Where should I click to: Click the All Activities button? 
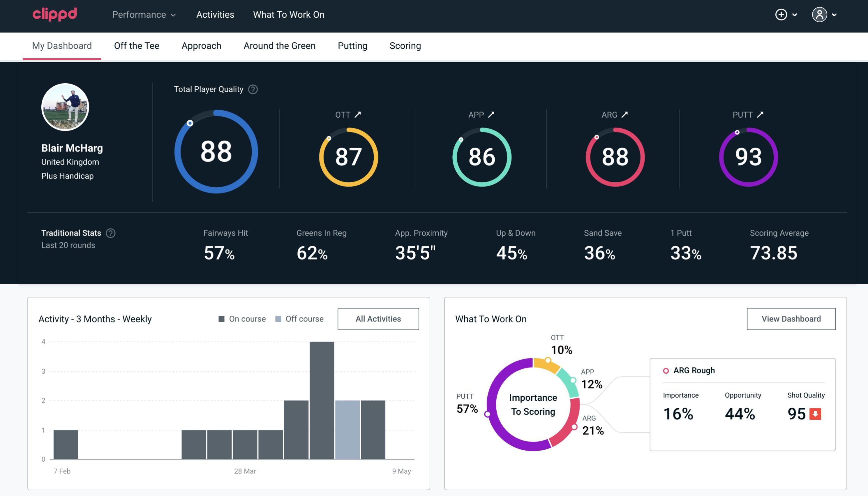pos(378,318)
